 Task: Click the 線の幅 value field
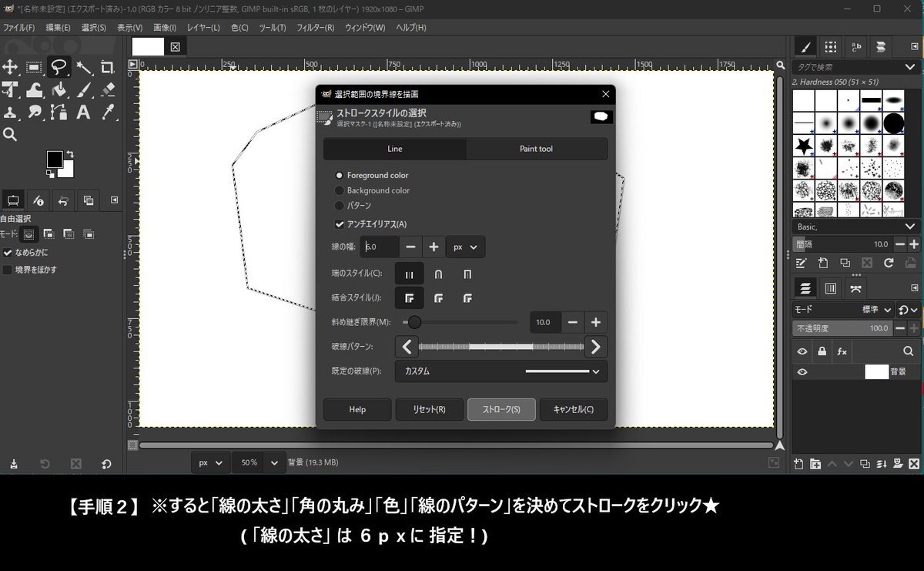pyautogui.click(x=380, y=247)
